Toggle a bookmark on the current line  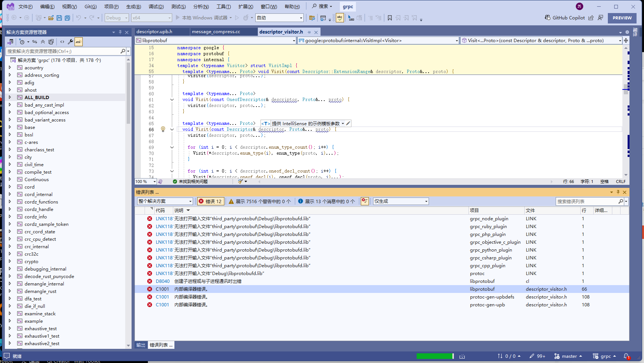pos(389,18)
